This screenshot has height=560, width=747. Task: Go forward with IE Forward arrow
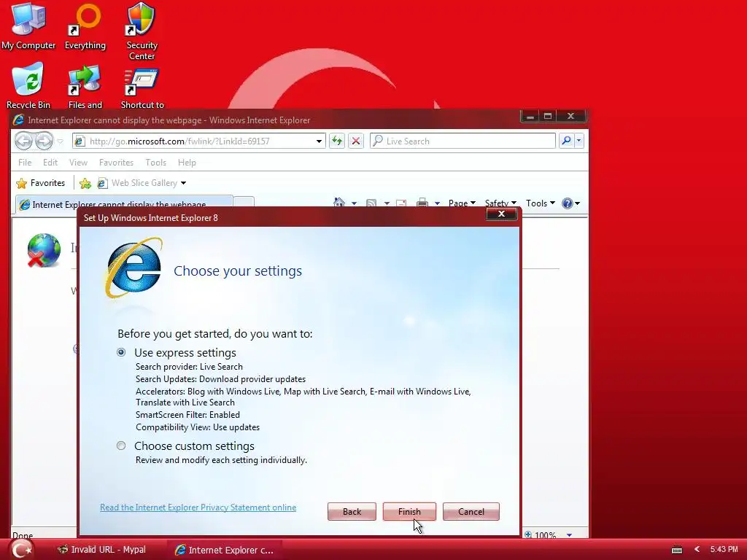click(44, 141)
